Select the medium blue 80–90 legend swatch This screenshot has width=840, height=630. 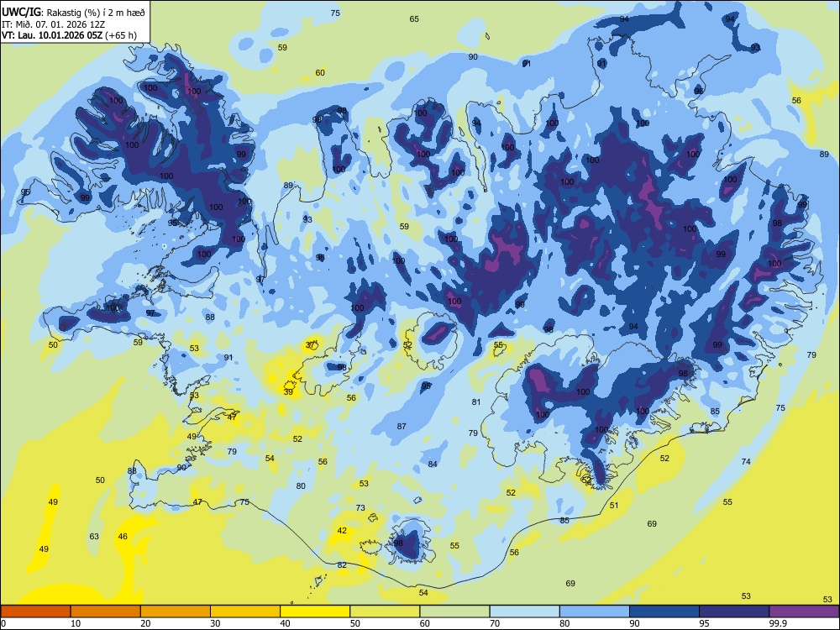594,612
